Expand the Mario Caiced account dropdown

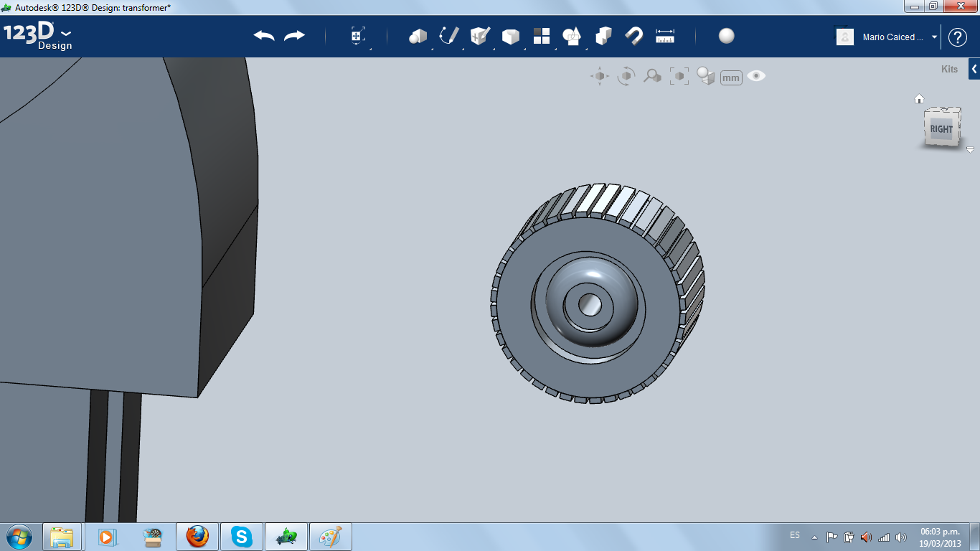935,37
